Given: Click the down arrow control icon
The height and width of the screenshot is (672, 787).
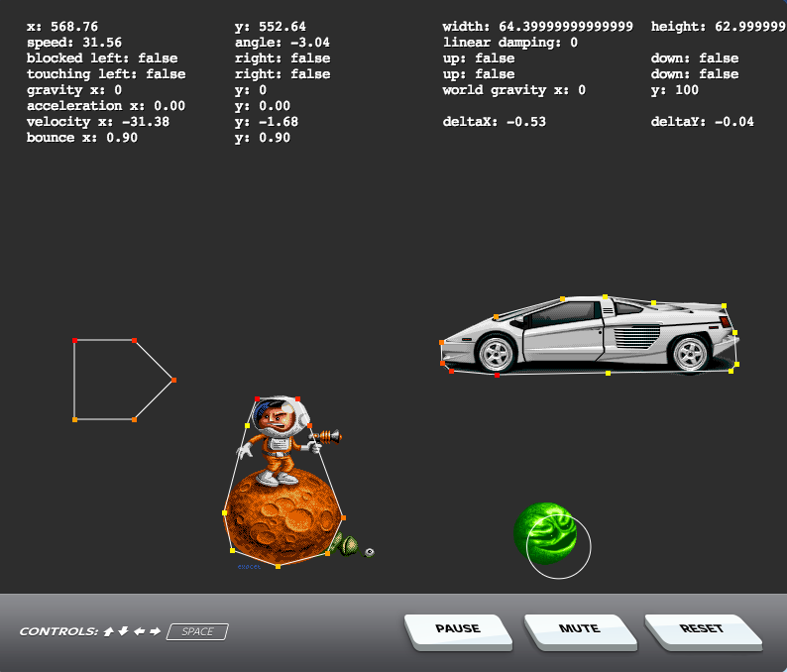Looking at the screenshot, I should [124, 631].
